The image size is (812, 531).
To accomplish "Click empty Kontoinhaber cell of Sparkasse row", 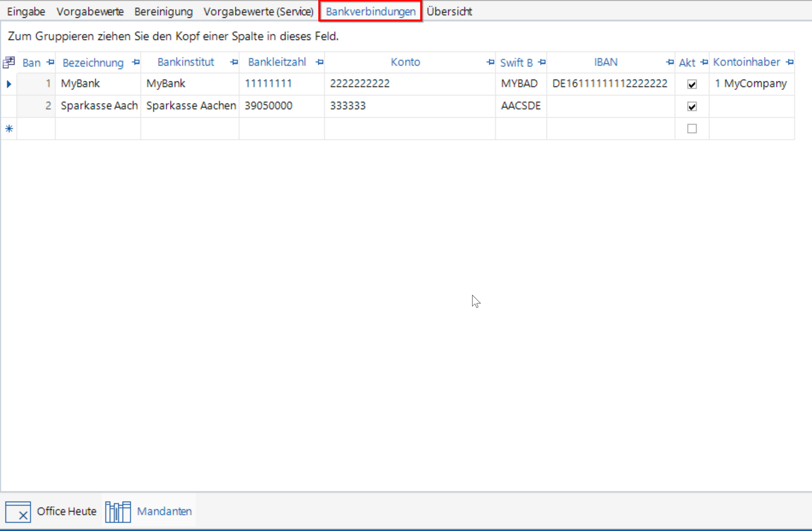I will (x=752, y=106).
